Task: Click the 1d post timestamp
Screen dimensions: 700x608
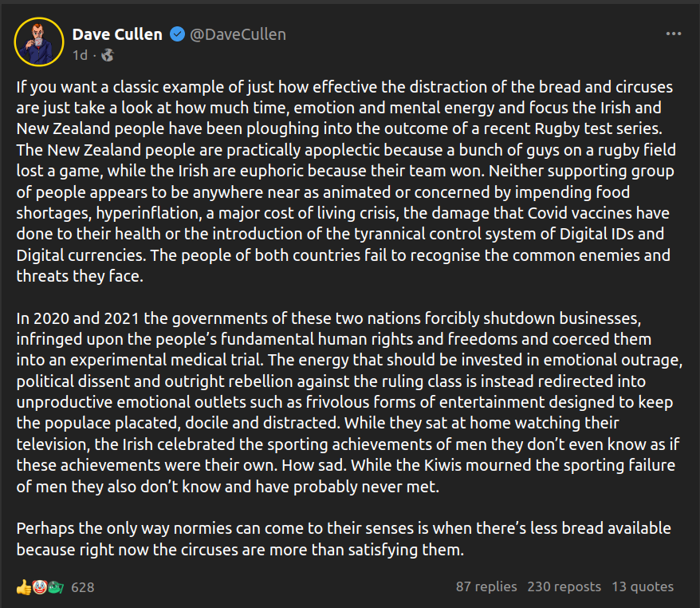Action: (80, 55)
